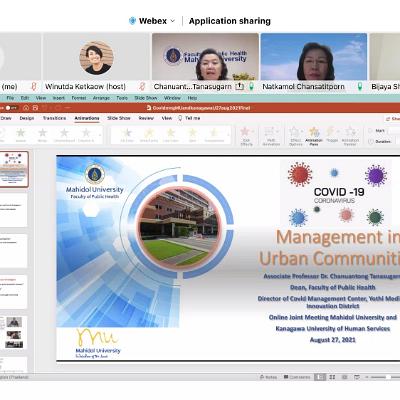Open the Tools menu
Image resolution: width=400 pixels, height=400 pixels.
tap(122, 98)
